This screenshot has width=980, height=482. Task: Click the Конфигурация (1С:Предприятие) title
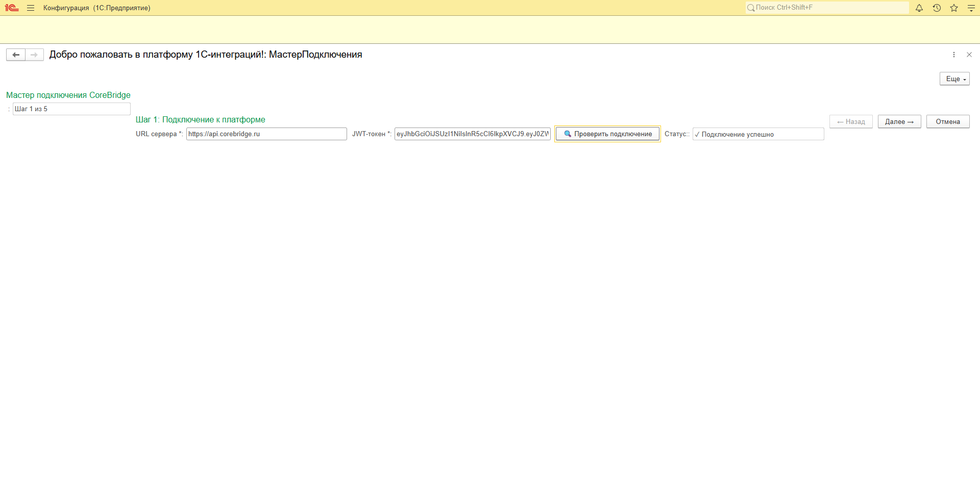coord(97,8)
